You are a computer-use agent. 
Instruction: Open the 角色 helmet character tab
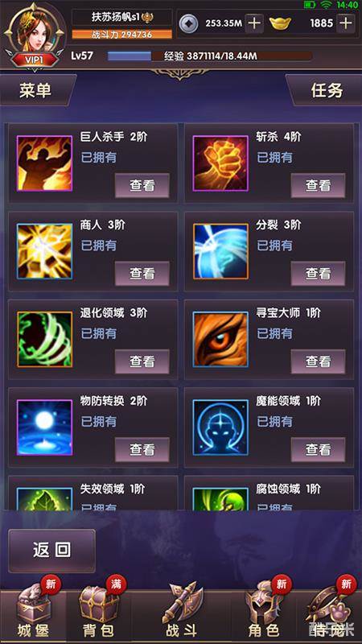[264, 612]
